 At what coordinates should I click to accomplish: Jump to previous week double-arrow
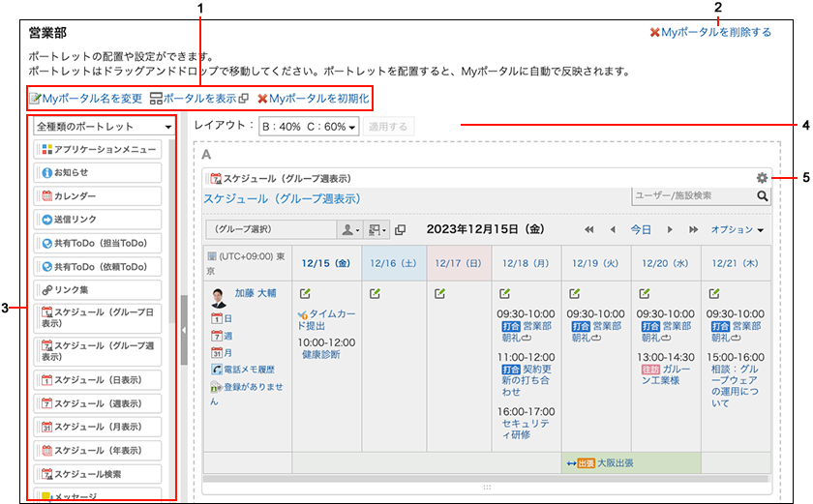pyautogui.click(x=589, y=230)
